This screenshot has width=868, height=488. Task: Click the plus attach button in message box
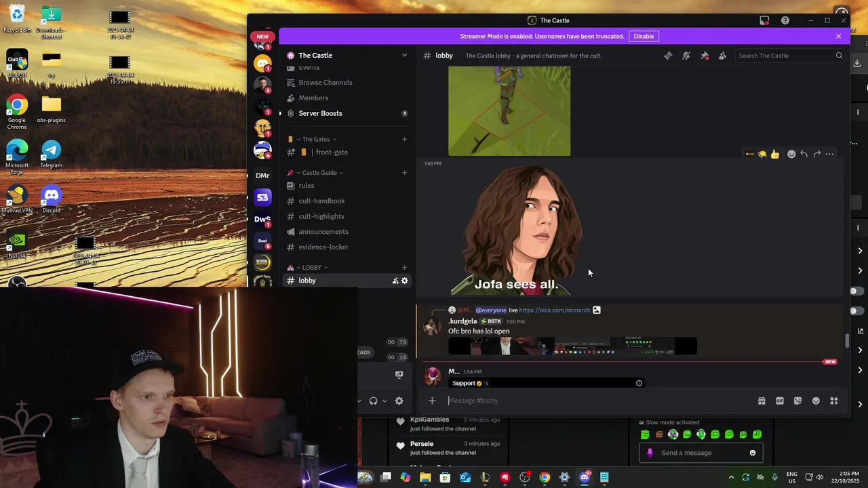point(432,401)
